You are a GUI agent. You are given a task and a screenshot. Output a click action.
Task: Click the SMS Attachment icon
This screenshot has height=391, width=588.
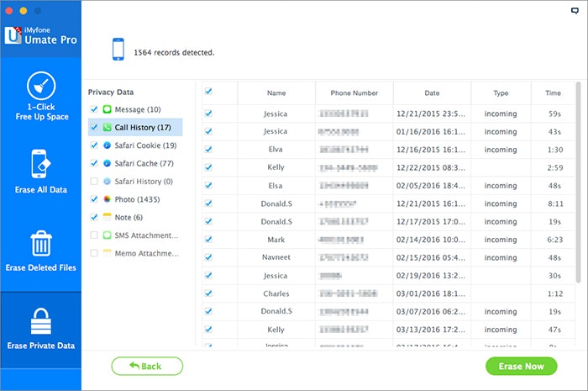pos(108,235)
